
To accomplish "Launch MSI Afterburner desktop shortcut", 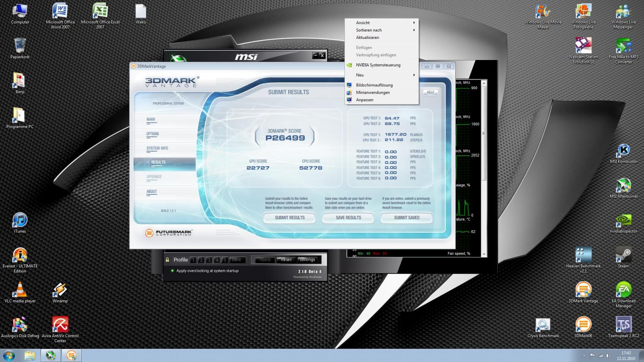I will [623, 188].
